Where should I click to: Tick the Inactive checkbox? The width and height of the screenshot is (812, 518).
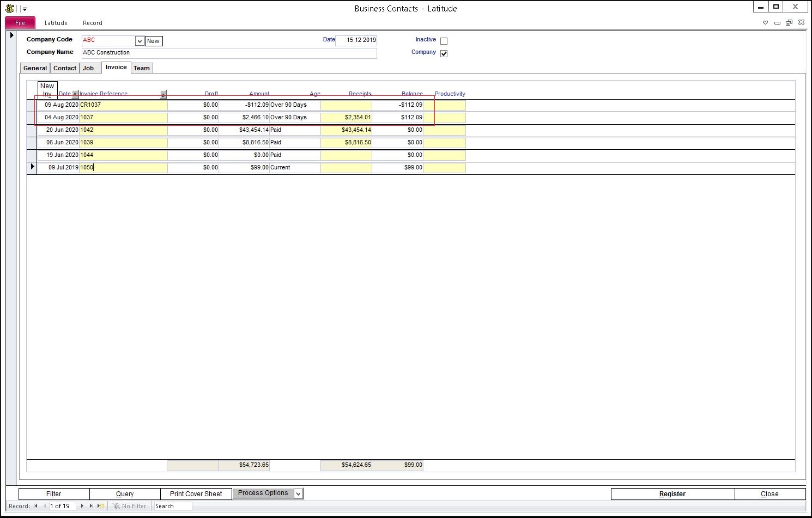pyautogui.click(x=444, y=41)
